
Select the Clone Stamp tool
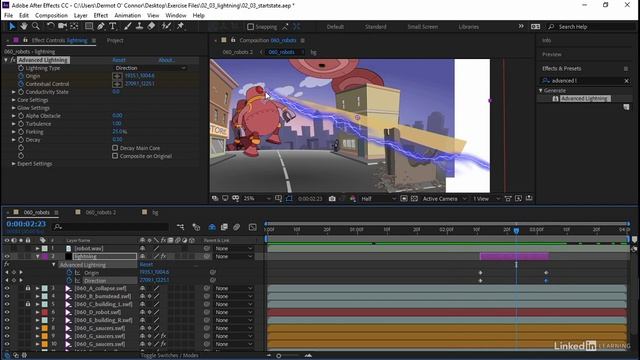[139, 27]
